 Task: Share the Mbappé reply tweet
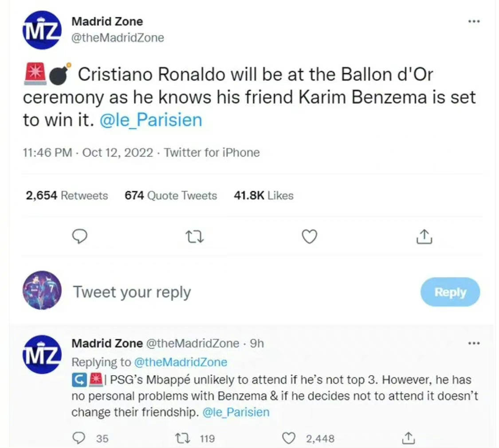coord(407,438)
